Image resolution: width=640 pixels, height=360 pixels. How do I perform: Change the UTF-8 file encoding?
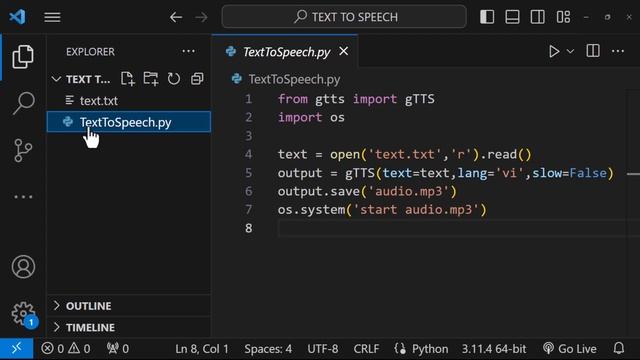(322, 349)
